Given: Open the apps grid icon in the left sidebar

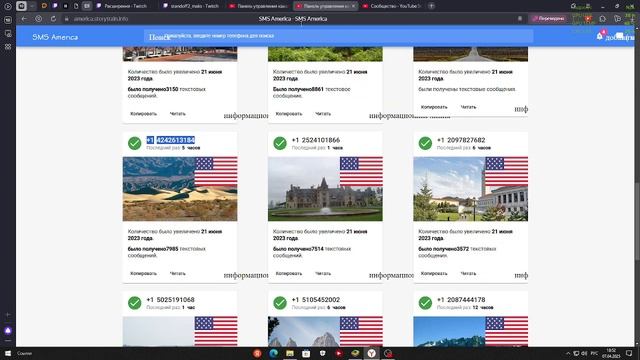Looking at the screenshot, I should pyautogui.click(x=8, y=47).
